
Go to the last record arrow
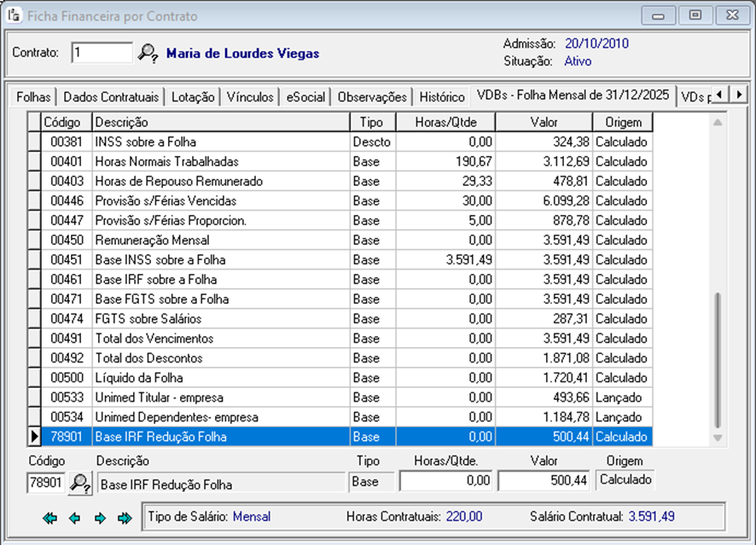point(125,518)
